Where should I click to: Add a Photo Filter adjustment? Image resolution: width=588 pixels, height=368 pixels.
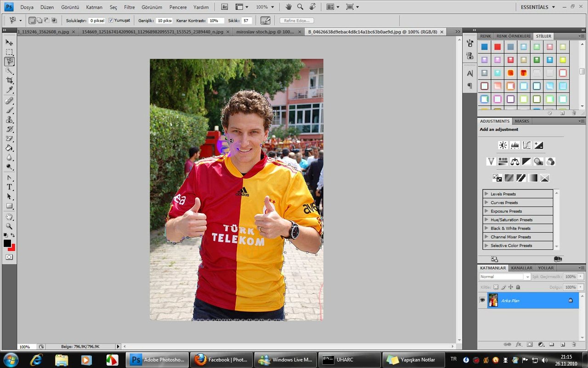(539, 161)
